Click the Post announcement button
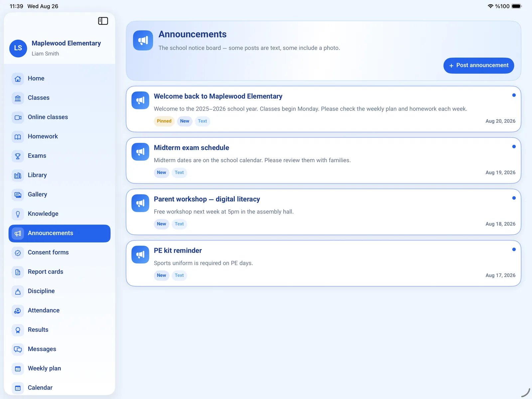 (479, 66)
